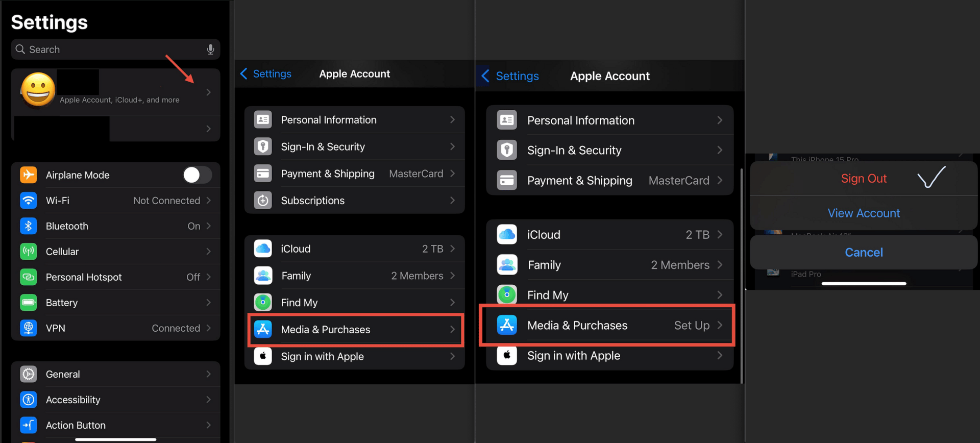Tap Family people icon in left Apple Account screen
The height and width of the screenshot is (443, 980).
tap(263, 276)
